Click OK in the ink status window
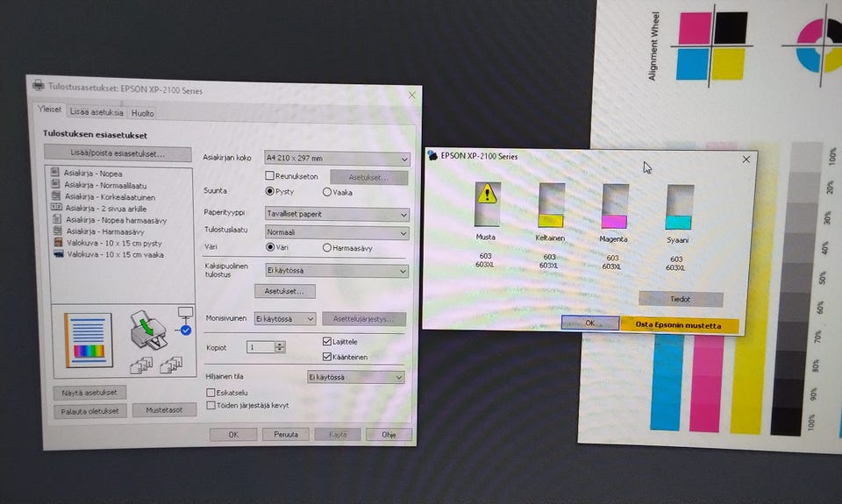This screenshot has height=504, width=842. click(x=590, y=323)
